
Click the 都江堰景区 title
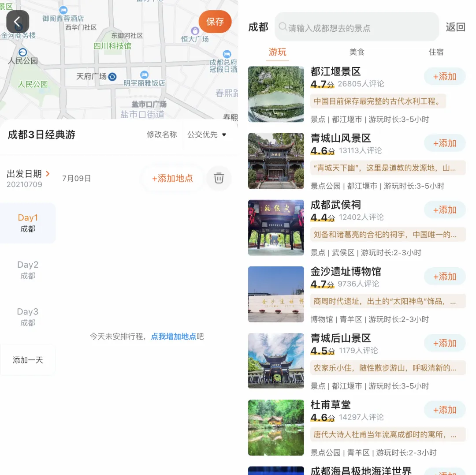tap(335, 72)
